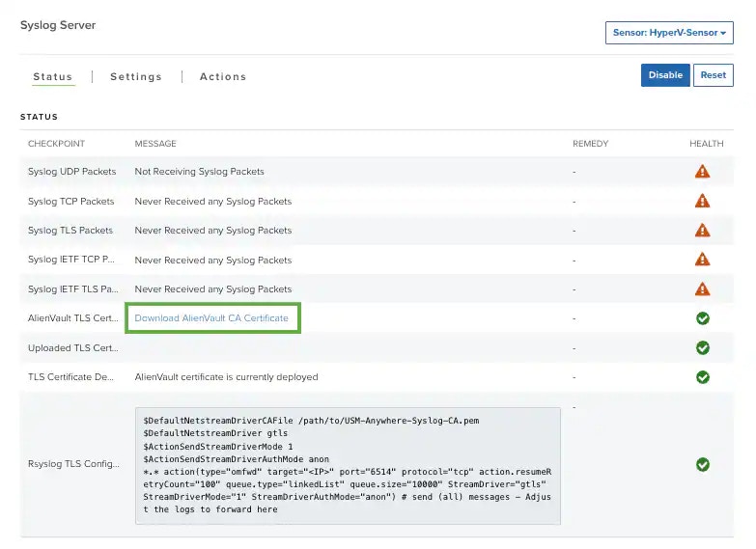Click 'AlienVault certificate is currently deployed' message
Viewport: 756px width, 549px height.
pos(226,377)
